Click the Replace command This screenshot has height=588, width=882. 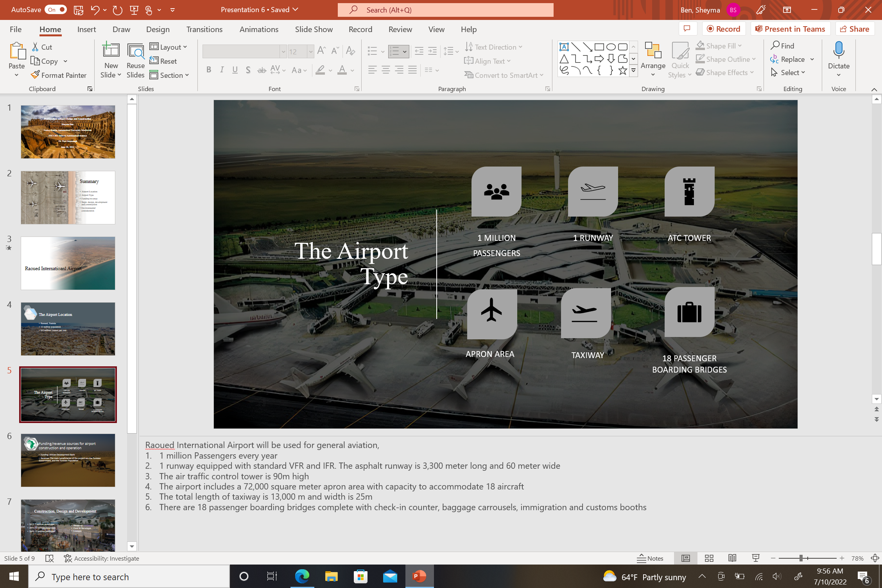788,59
